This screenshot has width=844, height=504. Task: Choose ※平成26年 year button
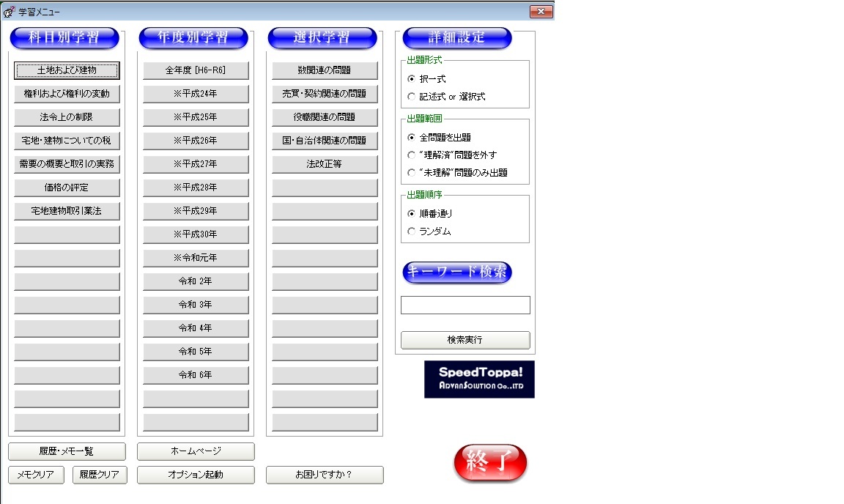[196, 141]
